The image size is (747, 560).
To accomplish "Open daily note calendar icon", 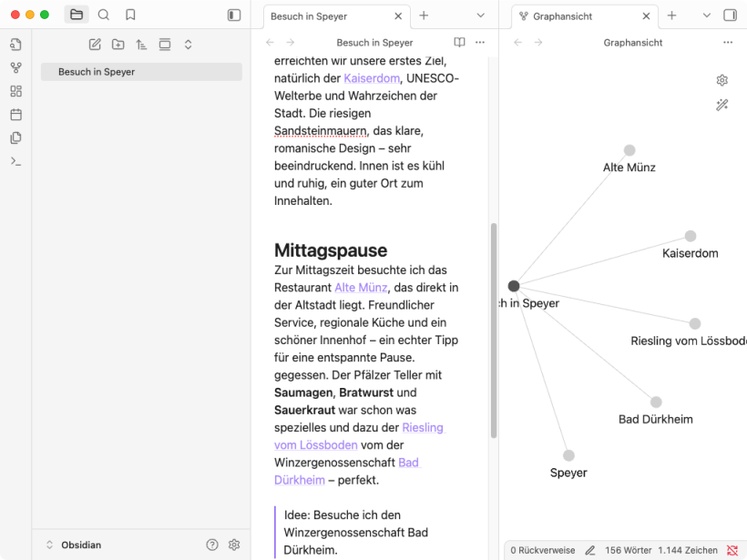I will (15, 115).
